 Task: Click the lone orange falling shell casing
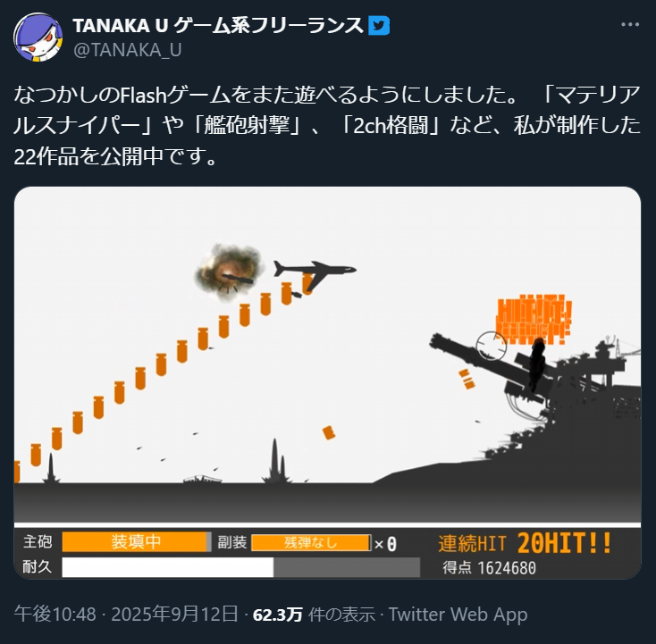[x=329, y=432]
